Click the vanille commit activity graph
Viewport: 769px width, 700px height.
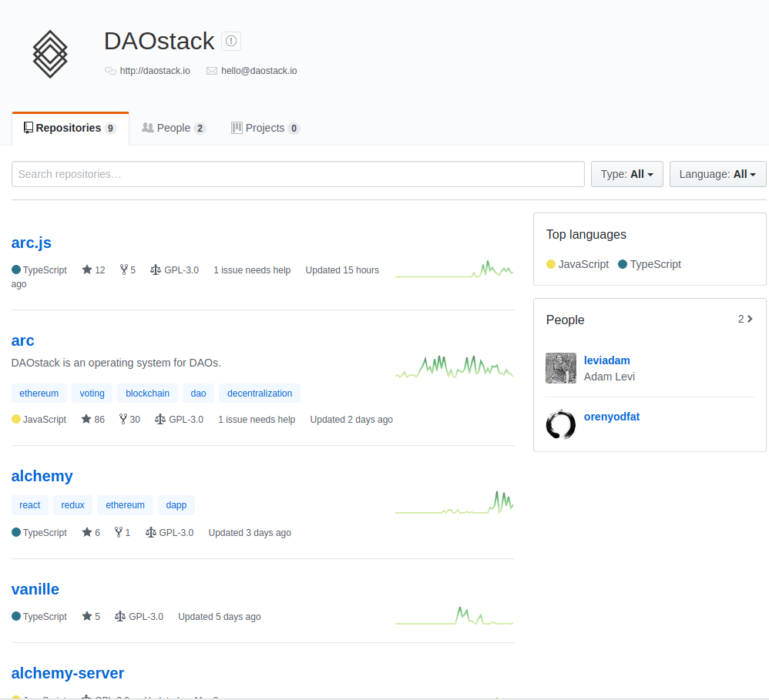pos(454,616)
